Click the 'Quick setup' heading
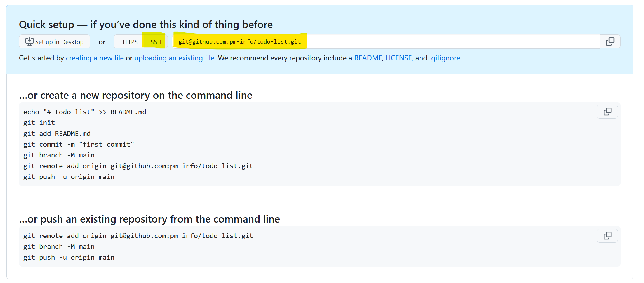This screenshot has height=283, width=644. [146, 25]
